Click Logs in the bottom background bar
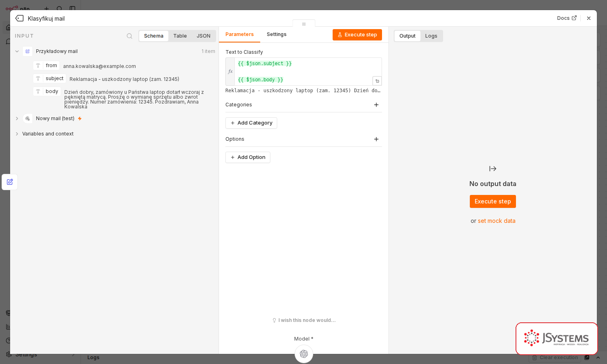This screenshot has height=364, width=607. click(x=93, y=358)
